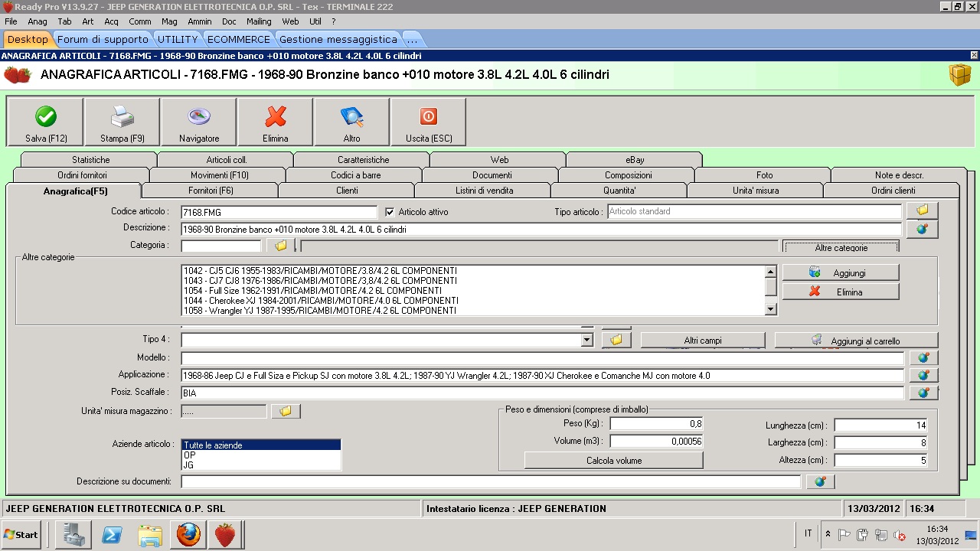Open the Windows Start menu
The height and width of the screenshot is (551, 980).
coord(21,534)
